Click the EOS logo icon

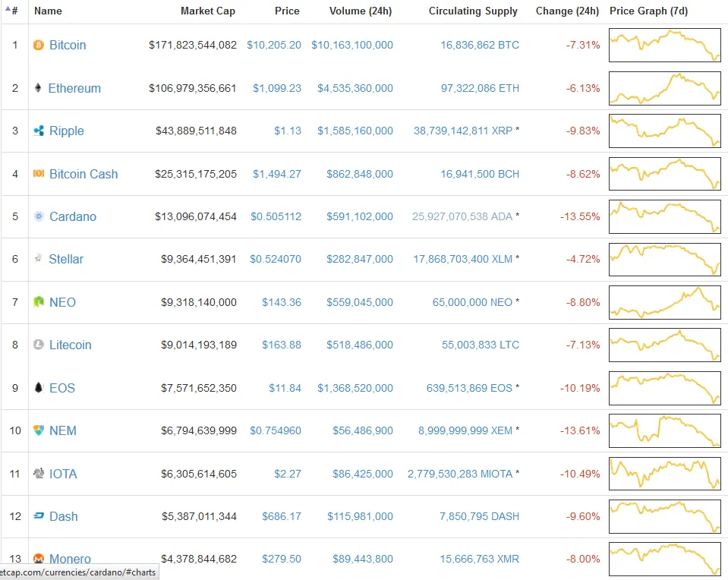[x=39, y=387]
